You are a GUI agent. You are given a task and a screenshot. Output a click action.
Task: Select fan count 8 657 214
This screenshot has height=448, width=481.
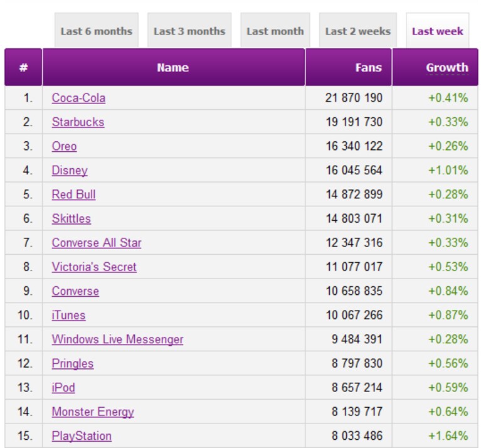357,388
